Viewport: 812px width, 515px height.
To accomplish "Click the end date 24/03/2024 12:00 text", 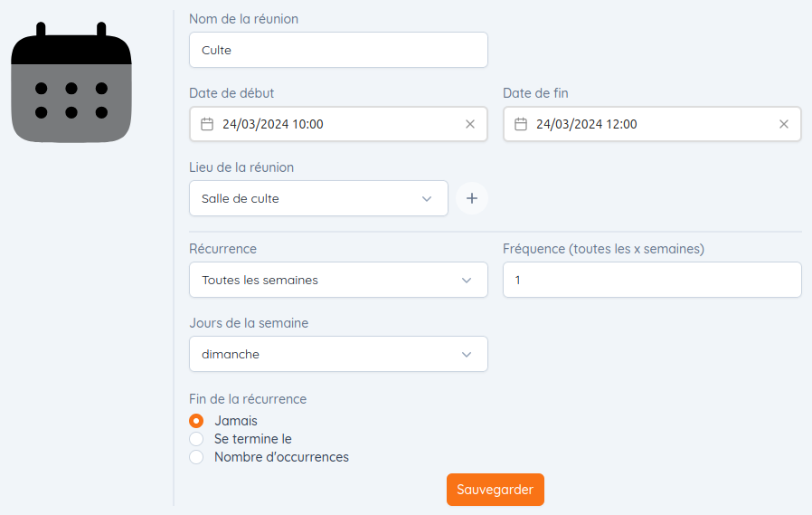I will click(587, 124).
